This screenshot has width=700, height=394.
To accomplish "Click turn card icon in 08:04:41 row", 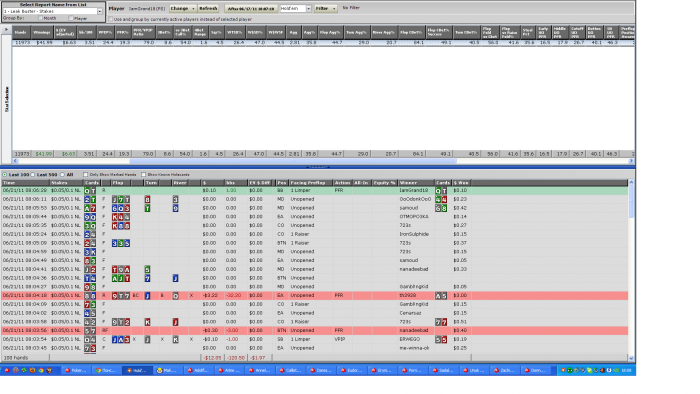I will [x=147, y=270].
